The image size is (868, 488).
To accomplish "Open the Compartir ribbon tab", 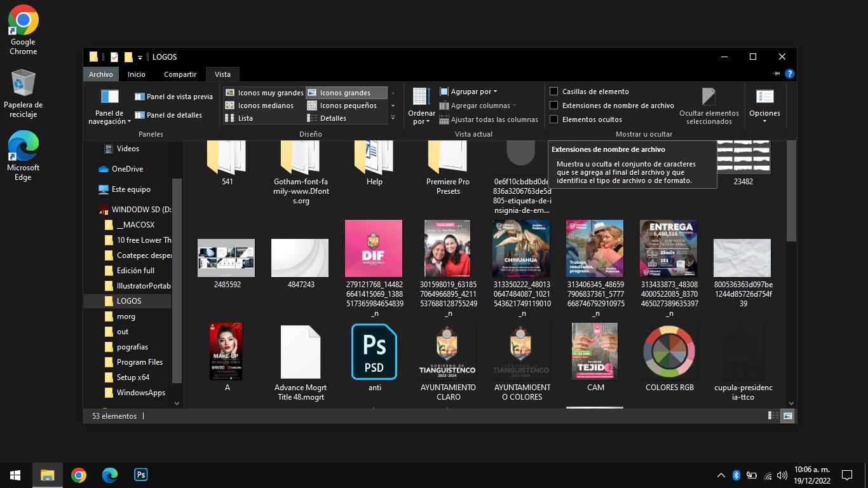I will point(180,74).
